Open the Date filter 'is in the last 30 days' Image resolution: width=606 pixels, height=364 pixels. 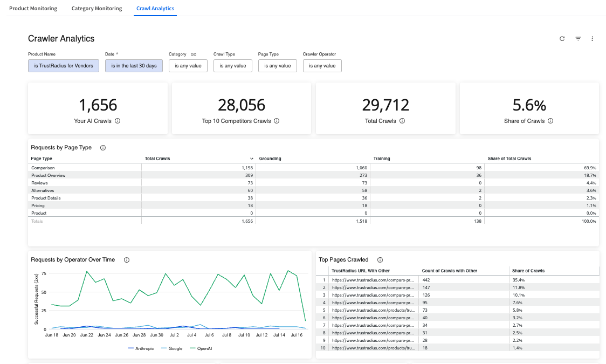[134, 66]
